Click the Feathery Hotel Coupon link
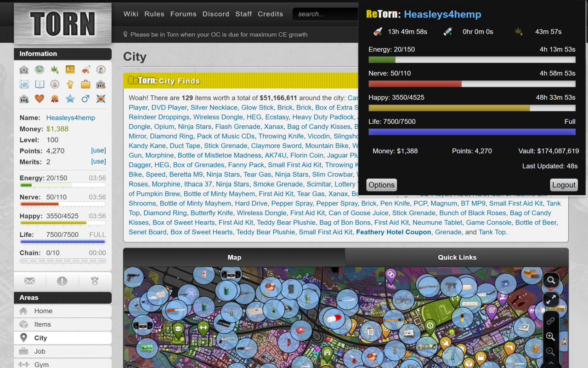 [393, 232]
